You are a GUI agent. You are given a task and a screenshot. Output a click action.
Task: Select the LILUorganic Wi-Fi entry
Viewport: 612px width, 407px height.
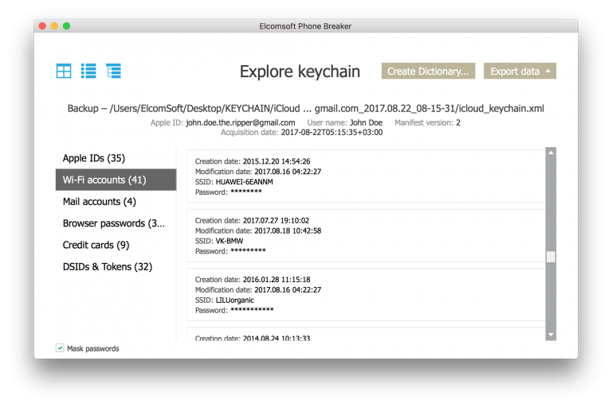(365, 294)
